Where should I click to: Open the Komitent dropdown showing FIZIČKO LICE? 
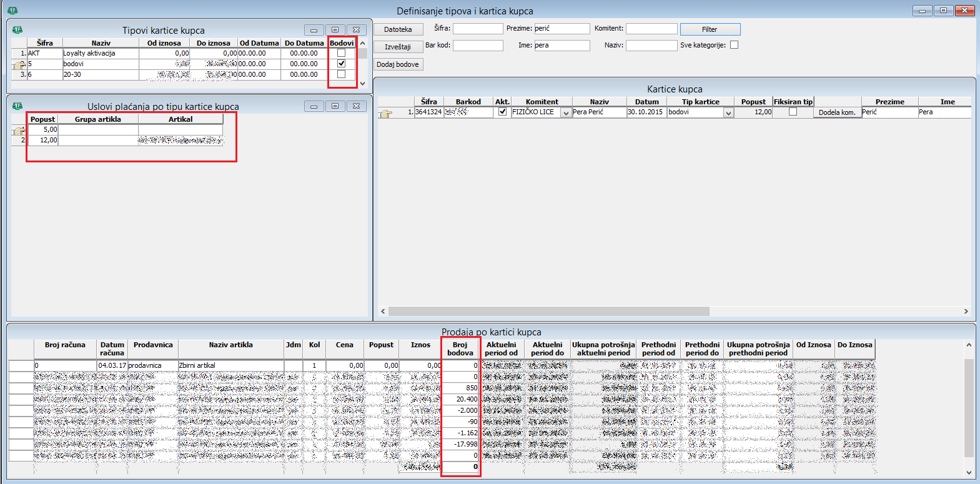tap(566, 113)
